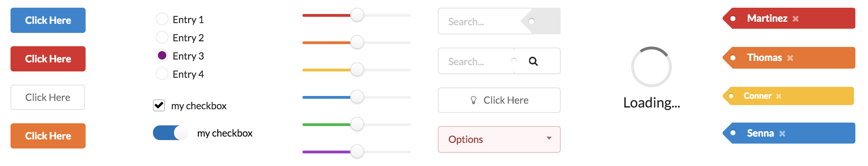Select the Entry 4 radio button

(x=162, y=74)
